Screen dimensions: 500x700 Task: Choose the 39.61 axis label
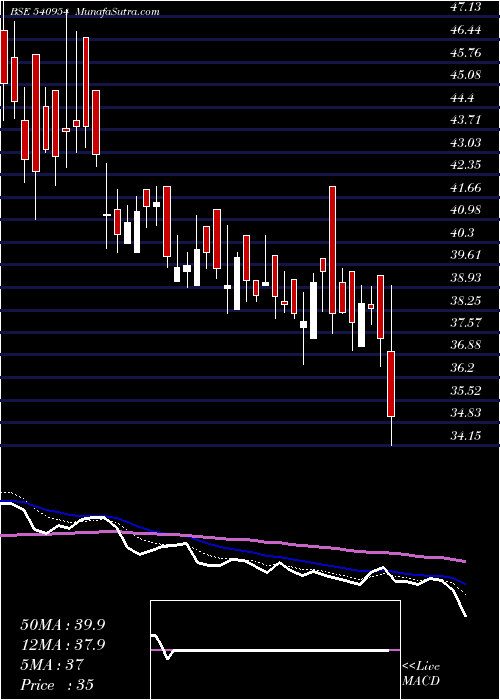click(x=466, y=255)
